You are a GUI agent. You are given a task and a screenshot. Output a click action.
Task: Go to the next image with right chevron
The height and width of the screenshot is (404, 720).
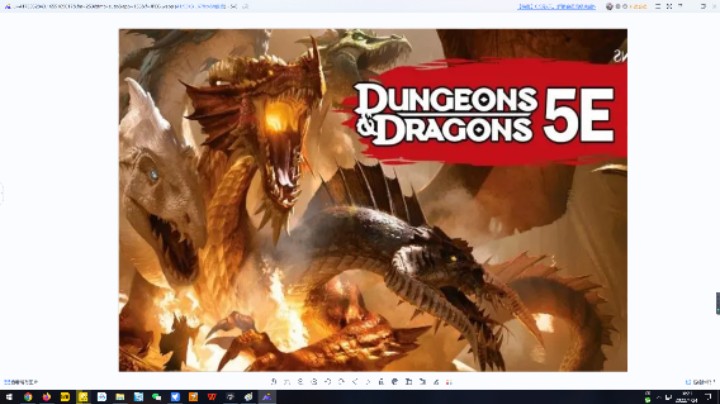(368, 382)
